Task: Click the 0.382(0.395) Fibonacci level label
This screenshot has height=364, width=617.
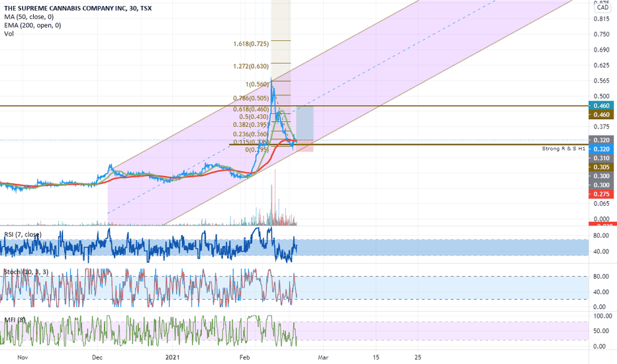Action: [251, 124]
